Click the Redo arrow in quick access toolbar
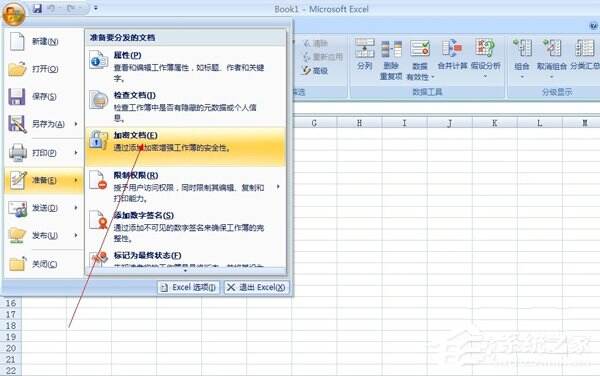Screen dimensions: 600x376 pyautogui.click(x=71, y=8)
